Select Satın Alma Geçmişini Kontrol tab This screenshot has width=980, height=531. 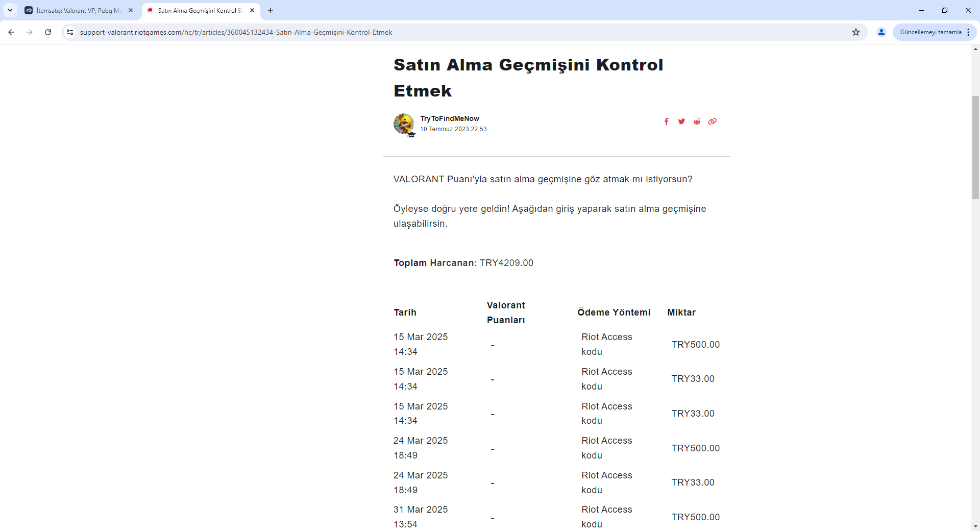coord(200,10)
